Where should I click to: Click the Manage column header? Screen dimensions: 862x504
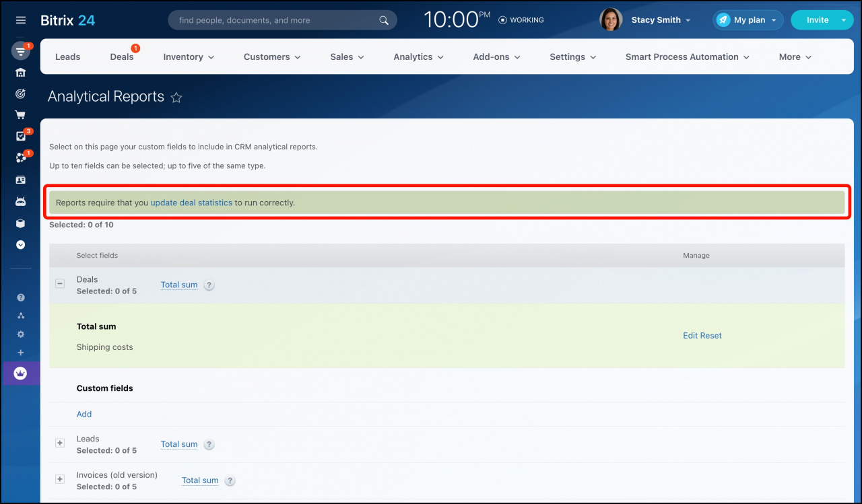coord(696,256)
